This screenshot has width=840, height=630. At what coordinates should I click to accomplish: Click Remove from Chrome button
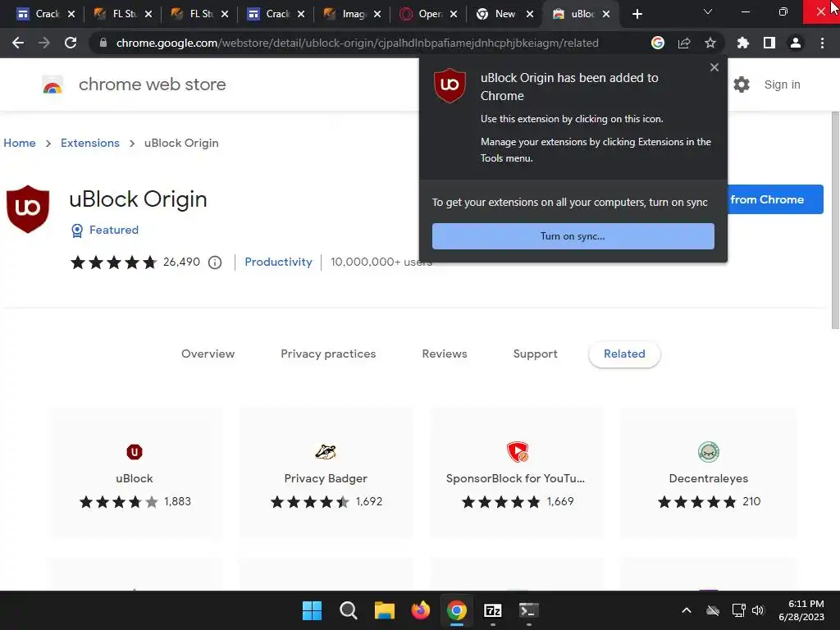(x=774, y=199)
